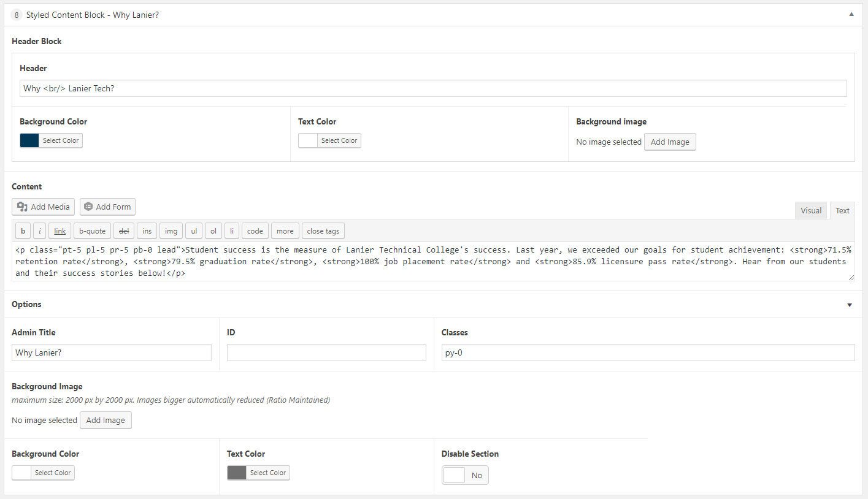Click inside the Content HTML textarea
The image size is (868, 499).
pos(433,262)
